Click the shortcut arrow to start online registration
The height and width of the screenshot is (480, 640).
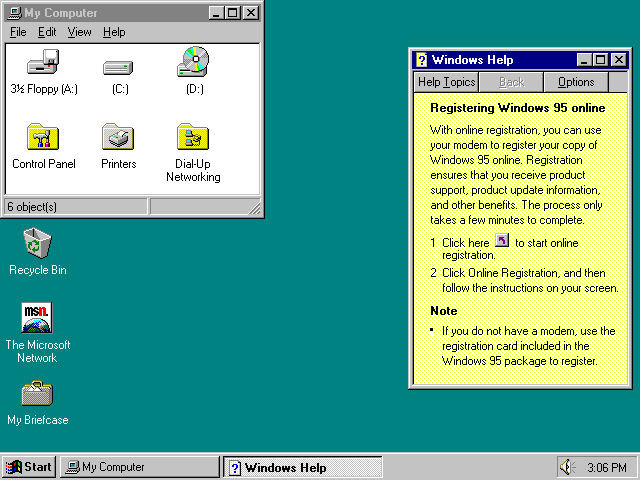(502, 240)
